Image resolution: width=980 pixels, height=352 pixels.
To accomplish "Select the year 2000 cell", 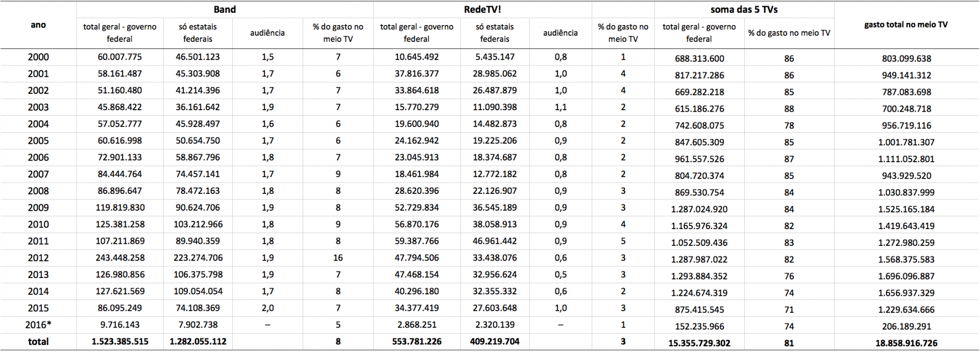I will (x=38, y=57).
